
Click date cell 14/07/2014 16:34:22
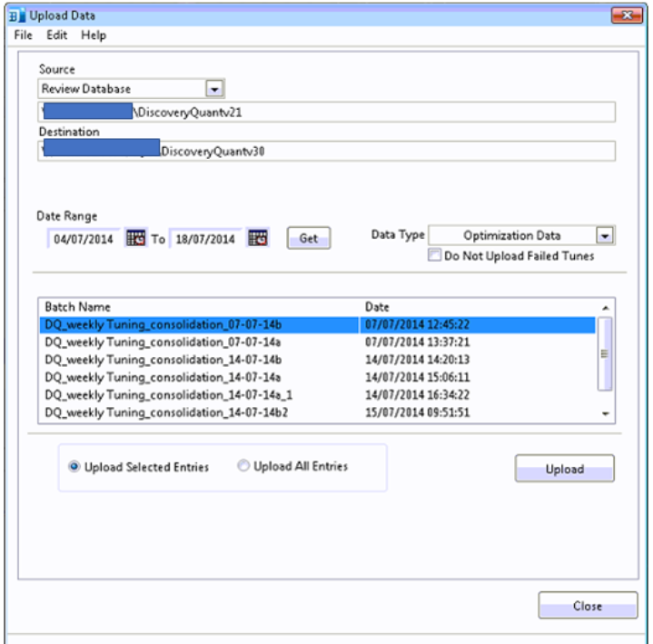pyautogui.click(x=417, y=394)
